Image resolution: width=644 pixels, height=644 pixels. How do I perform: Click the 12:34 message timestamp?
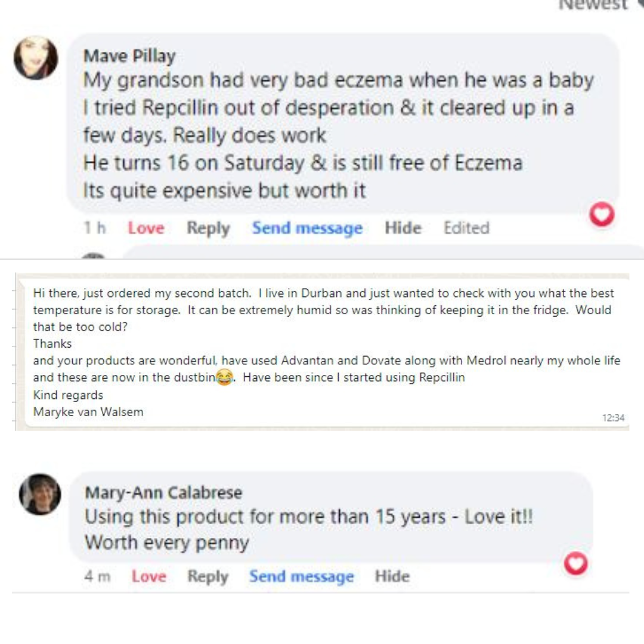(613, 418)
